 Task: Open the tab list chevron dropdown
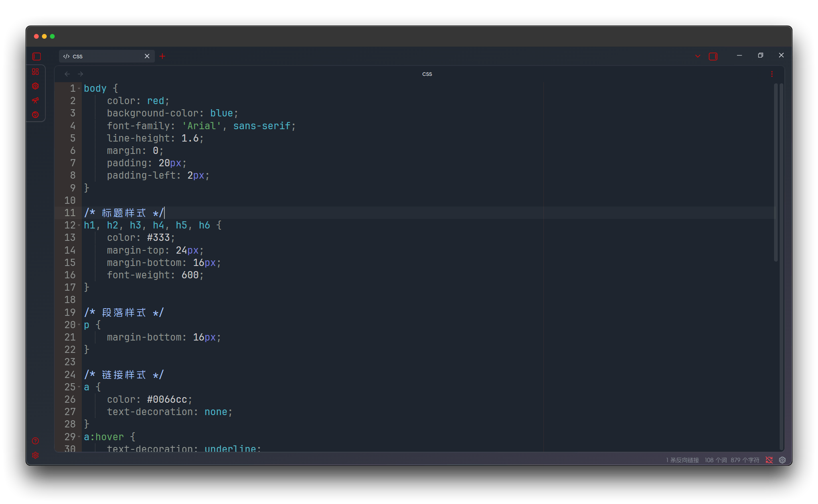tap(697, 56)
